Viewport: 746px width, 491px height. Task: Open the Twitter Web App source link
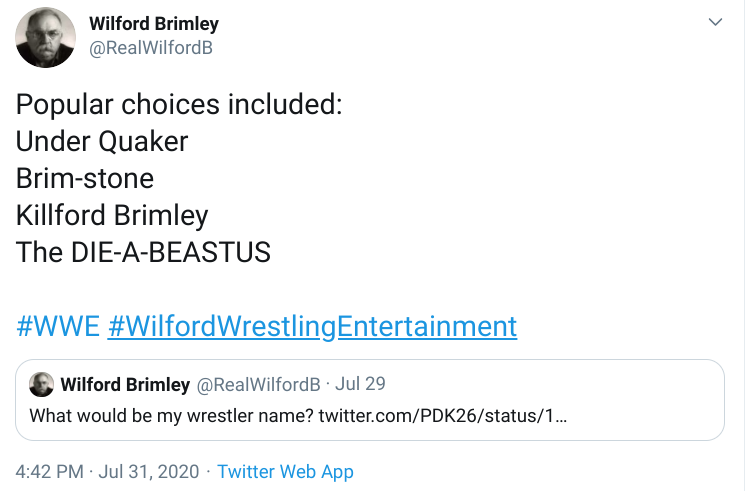(285, 471)
